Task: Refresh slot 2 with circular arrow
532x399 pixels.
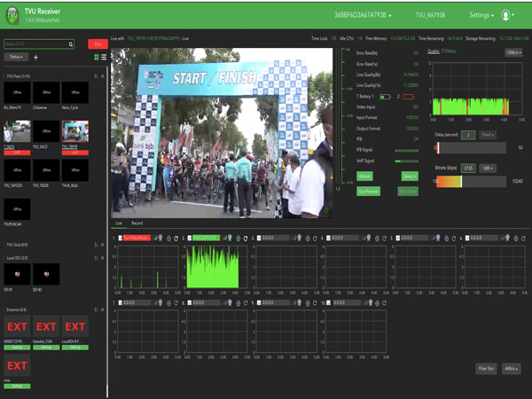Action: [246, 239]
